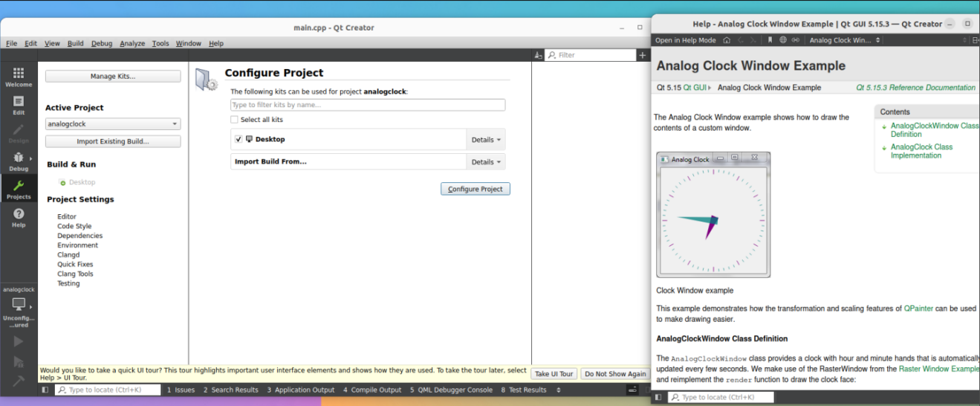This screenshot has height=406, width=980.
Task: Click the Forward arrow in Help window
Action: click(x=753, y=40)
